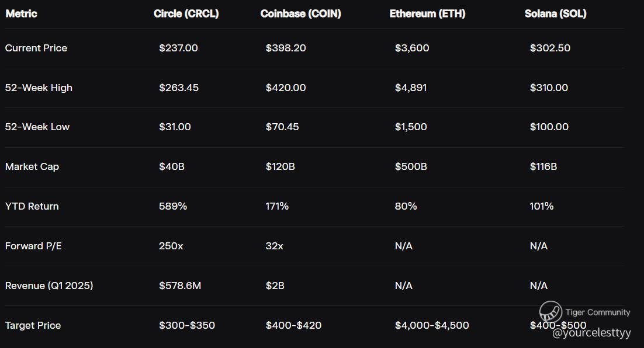Select Coinbase's $120B market cap cell

[280, 167]
